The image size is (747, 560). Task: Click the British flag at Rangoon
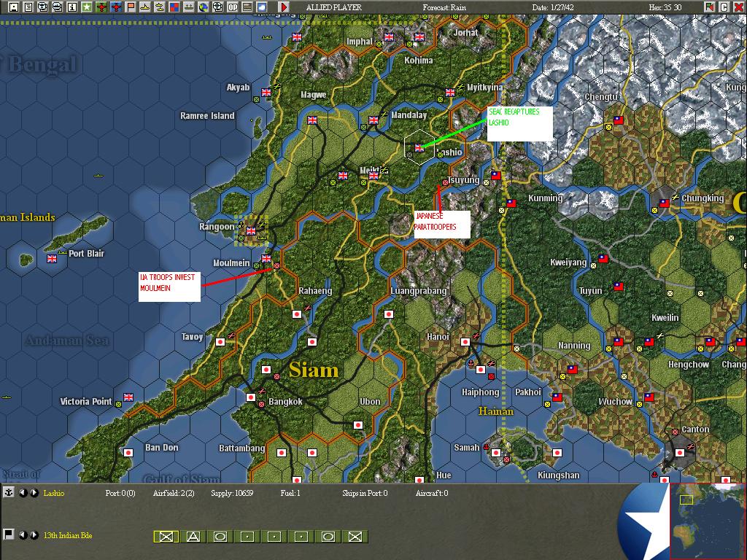coord(251,231)
